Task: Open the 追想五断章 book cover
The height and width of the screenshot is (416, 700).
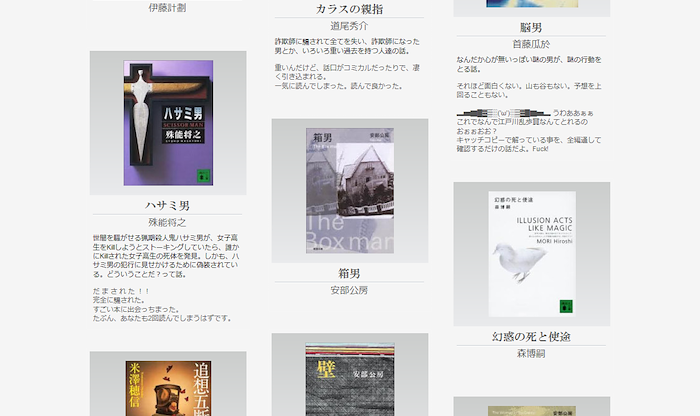Action: point(168,388)
